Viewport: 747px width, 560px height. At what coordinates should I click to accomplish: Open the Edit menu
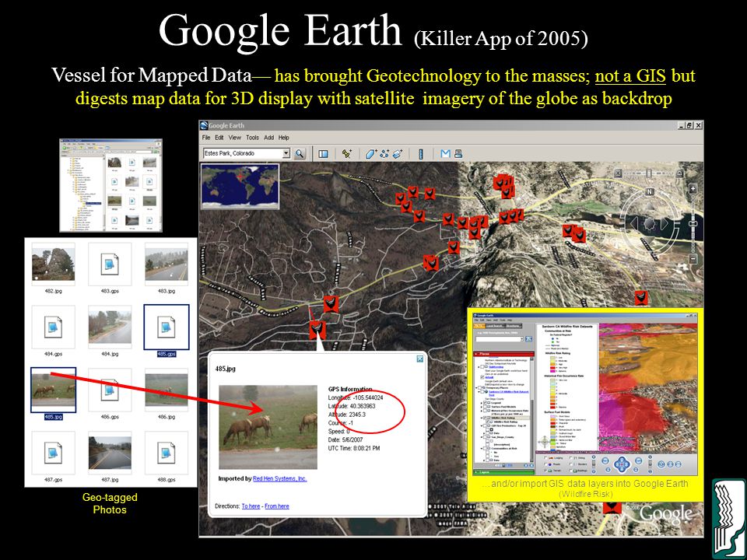(219, 138)
